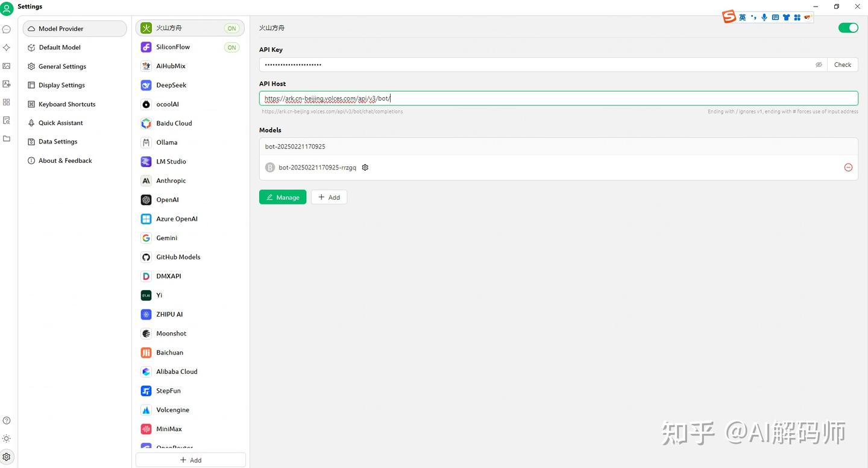Open the files folder icon in sidebar
This screenshot has width=868, height=468.
[x=7, y=138]
